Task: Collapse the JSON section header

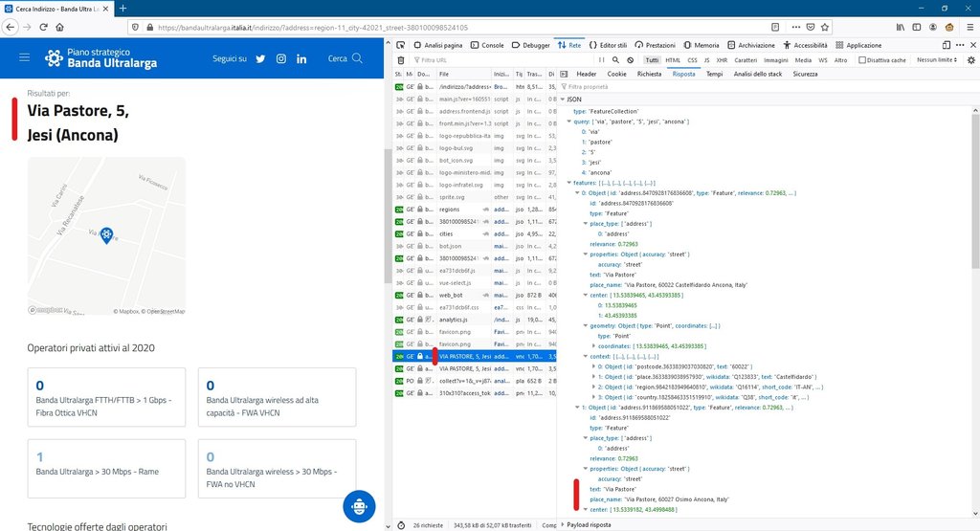Action: point(563,100)
